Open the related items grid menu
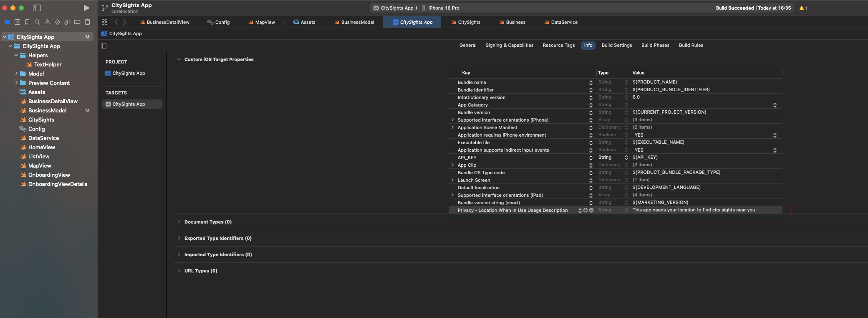Screen dimensions: 868x318 click(x=104, y=22)
